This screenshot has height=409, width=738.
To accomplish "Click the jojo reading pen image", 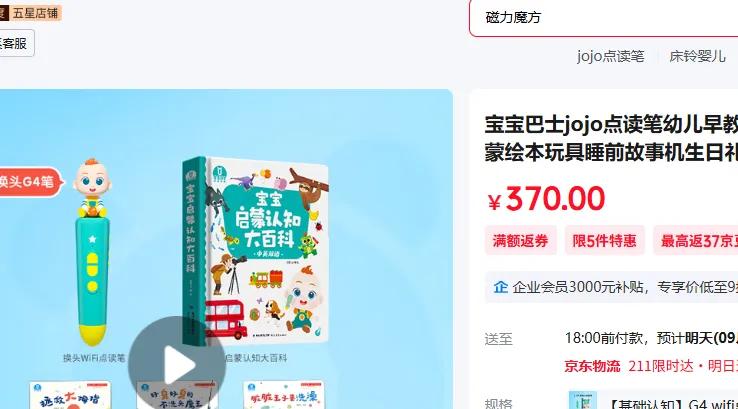I will 93,252.
